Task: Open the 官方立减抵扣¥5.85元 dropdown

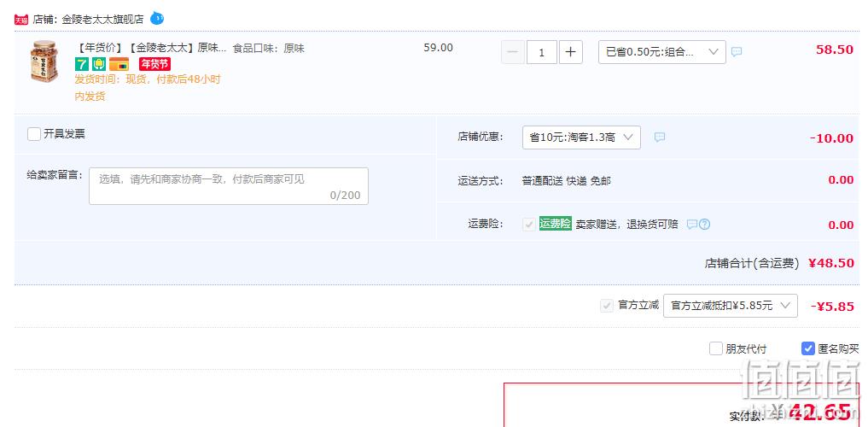Action: [x=730, y=306]
